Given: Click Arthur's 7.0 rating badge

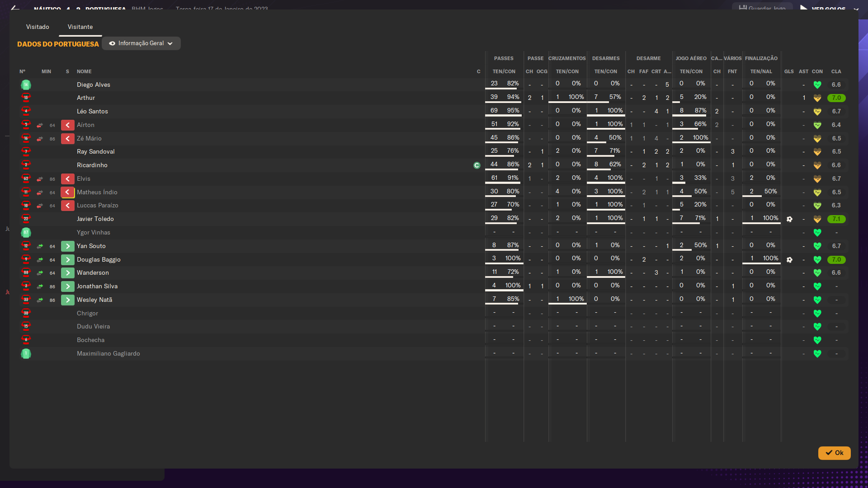Looking at the screenshot, I should (x=836, y=98).
